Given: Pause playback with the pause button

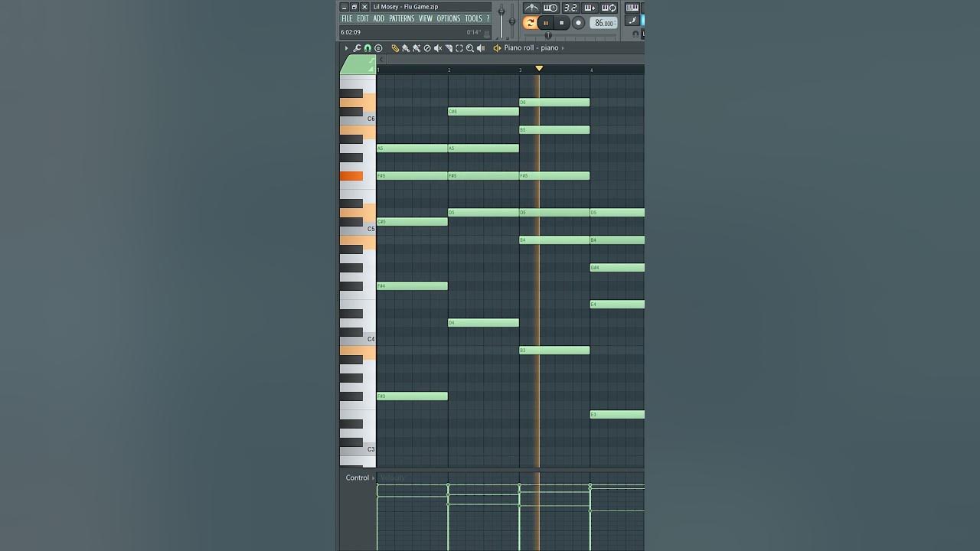Looking at the screenshot, I should coord(546,23).
